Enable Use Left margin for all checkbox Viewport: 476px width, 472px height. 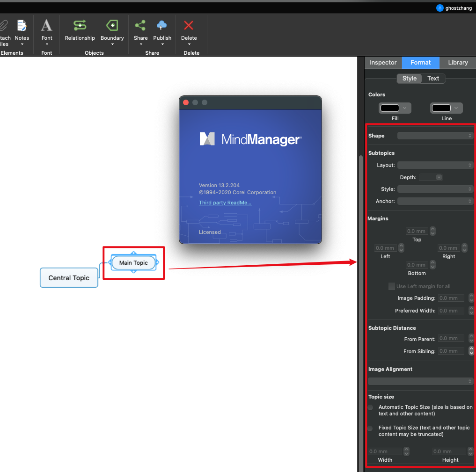coord(392,286)
